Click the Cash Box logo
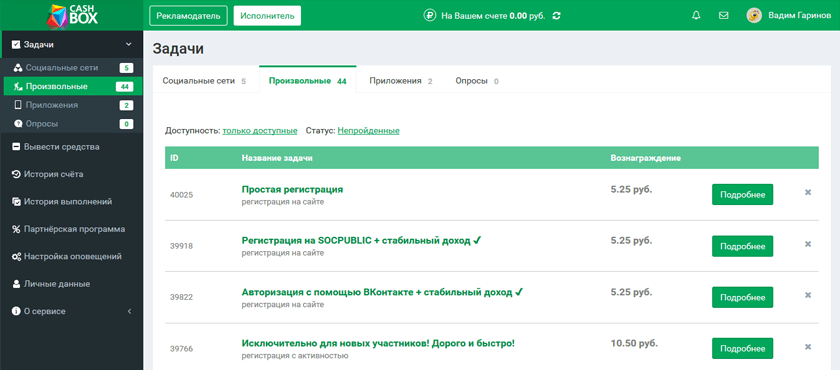This screenshot has height=370, width=840. (x=72, y=16)
